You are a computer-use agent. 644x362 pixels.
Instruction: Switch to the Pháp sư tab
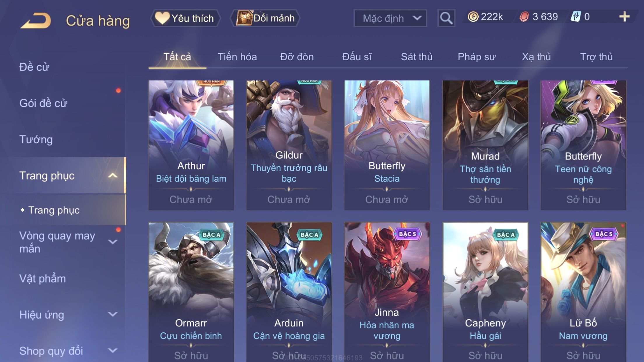pyautogui.click(x=477, y=57)
